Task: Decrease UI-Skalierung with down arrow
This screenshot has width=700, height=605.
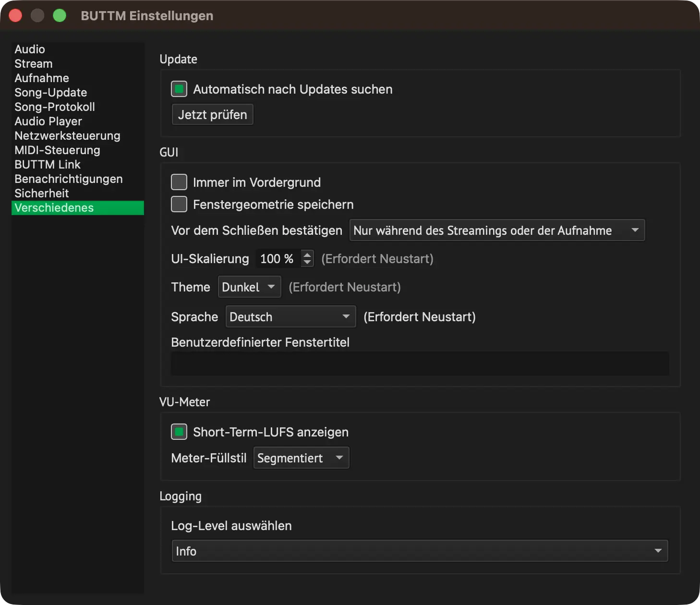Action: (x=307, y=263)
